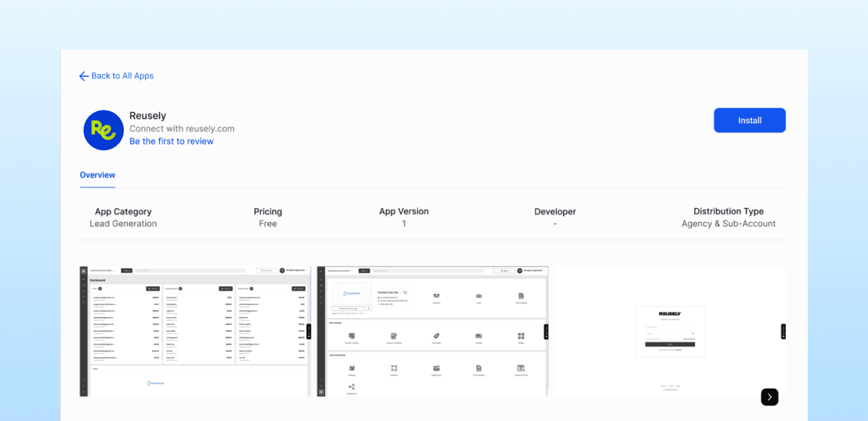The image size is (868, 421).
Task: Click Payouts card icon in second screenshot
Action: 479,336
